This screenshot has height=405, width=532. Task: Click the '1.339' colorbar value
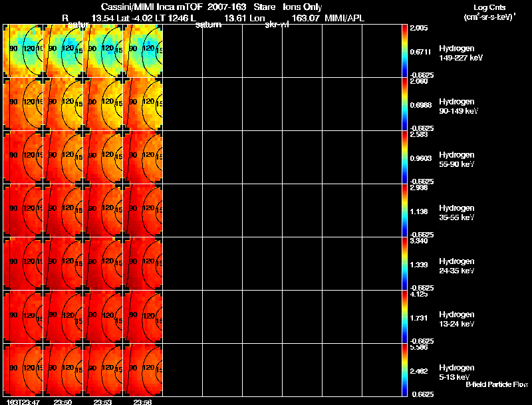[419, 265]
